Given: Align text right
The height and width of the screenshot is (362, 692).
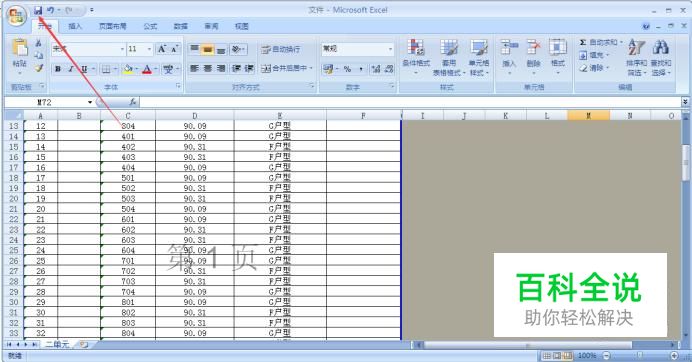Looking at the screenshot, I should click(221, 68).
